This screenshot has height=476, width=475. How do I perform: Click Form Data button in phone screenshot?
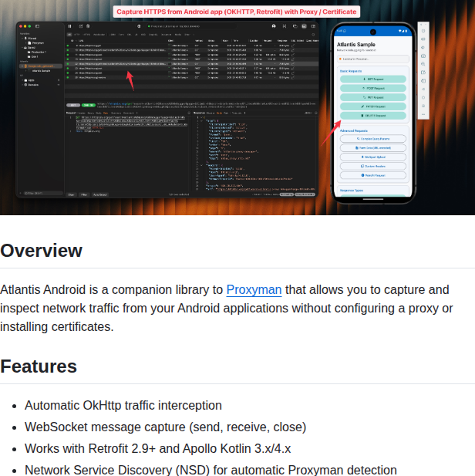(373, 148)
